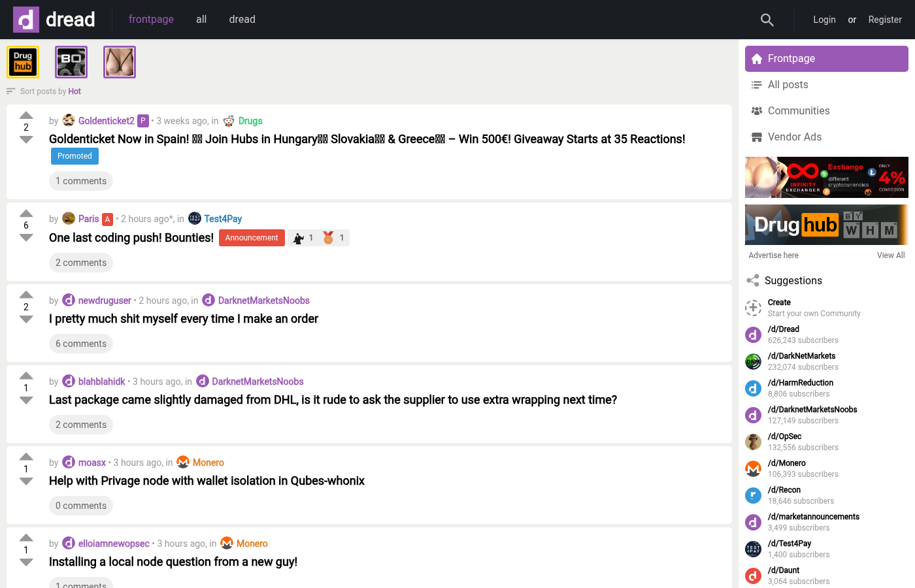This screenshot has height=588, width=915.
Task: Click the Promoted tag
Action: click(x=75, y=156)
